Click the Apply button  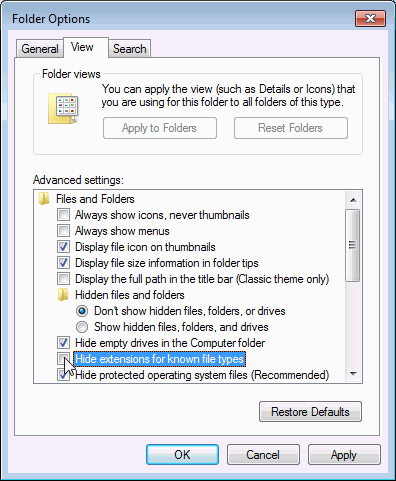click(344, 455)
